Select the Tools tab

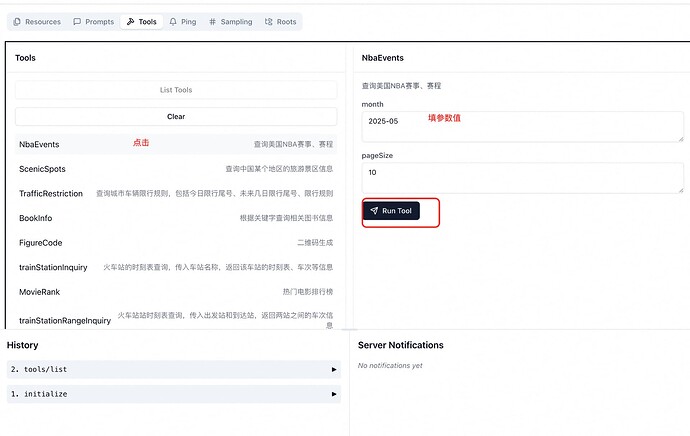pyautogui.click(x=141, y=22)
